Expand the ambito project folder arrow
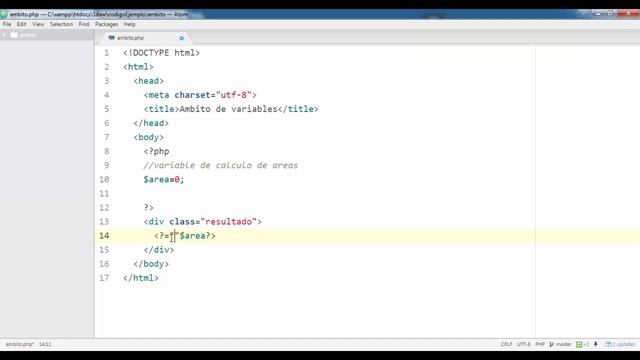640x360 pixels. (4, 35)
